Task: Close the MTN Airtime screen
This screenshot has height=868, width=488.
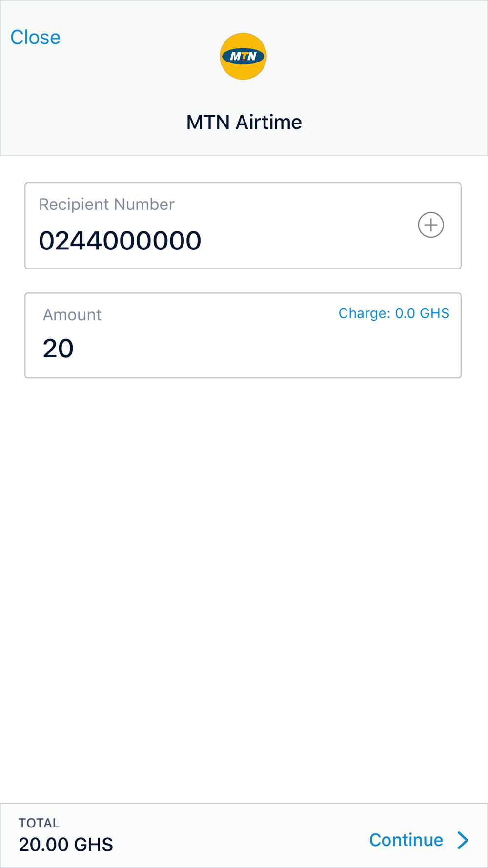Action: click(35, 38)
